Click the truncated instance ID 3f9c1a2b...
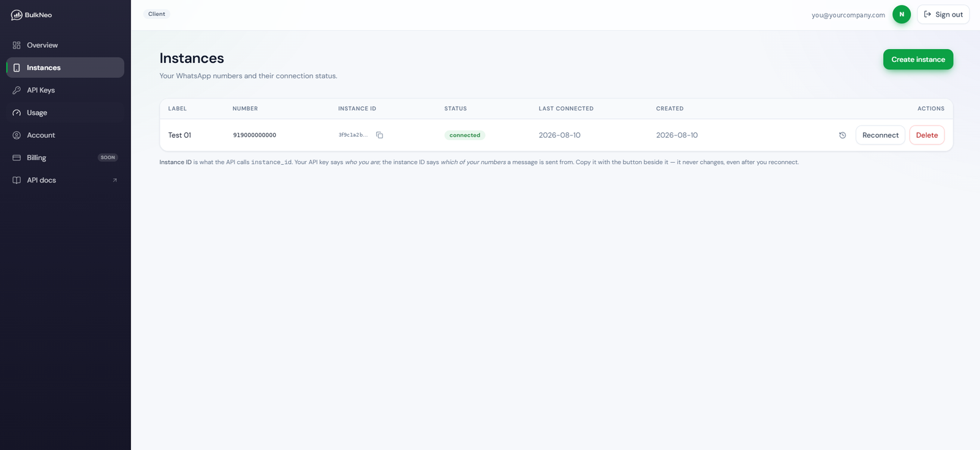This screenshot has width=980, height=450. [x=353, y=135]
